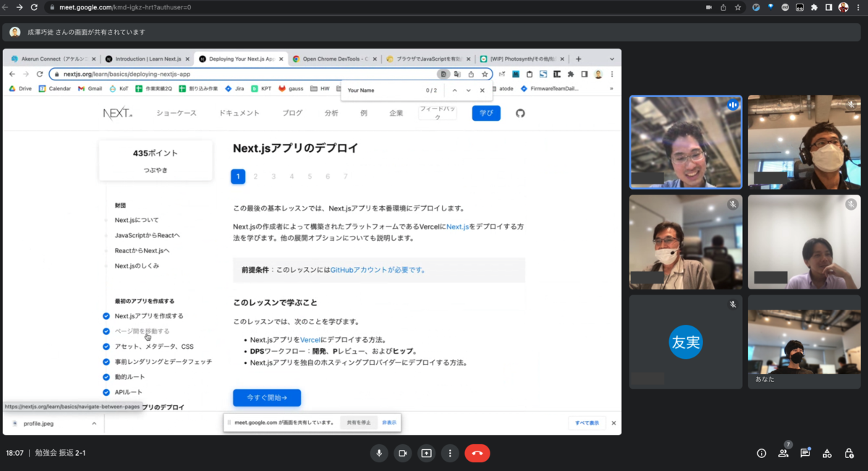Open the 企業 nav item
This screenshot has height=471, width=868.
tap(396, 114)
